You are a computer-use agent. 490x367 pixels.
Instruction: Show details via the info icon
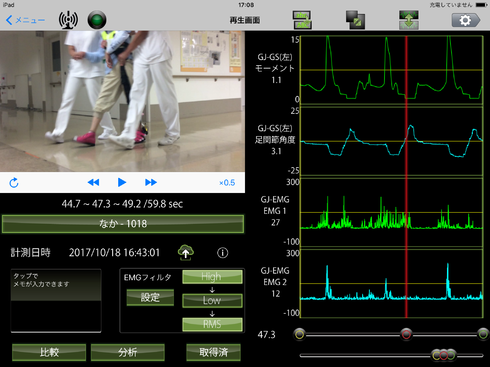223,253
